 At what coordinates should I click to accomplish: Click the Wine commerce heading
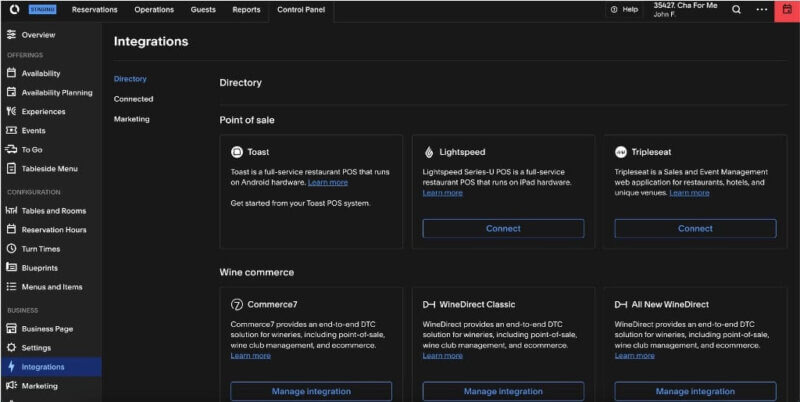click(x=257, y=272)
